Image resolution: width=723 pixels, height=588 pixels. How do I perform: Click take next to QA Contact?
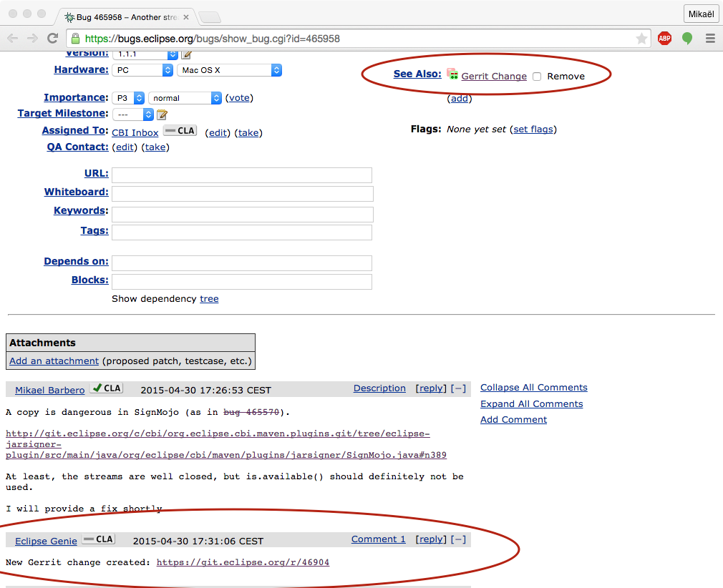click(x=155, y=147)
